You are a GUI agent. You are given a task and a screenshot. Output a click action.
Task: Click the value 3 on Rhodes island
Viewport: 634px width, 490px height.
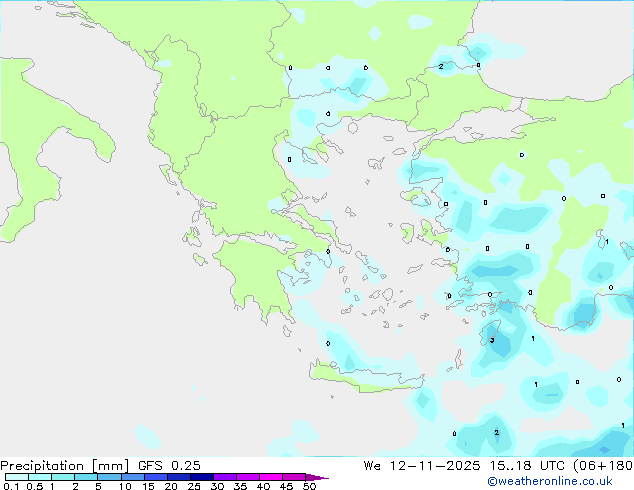click(492, 340)
